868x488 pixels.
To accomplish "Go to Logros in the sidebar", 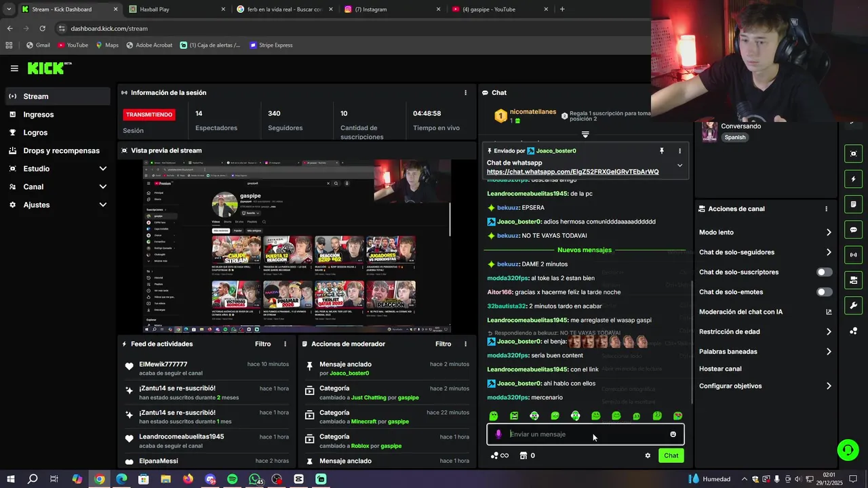I will 58,133.
